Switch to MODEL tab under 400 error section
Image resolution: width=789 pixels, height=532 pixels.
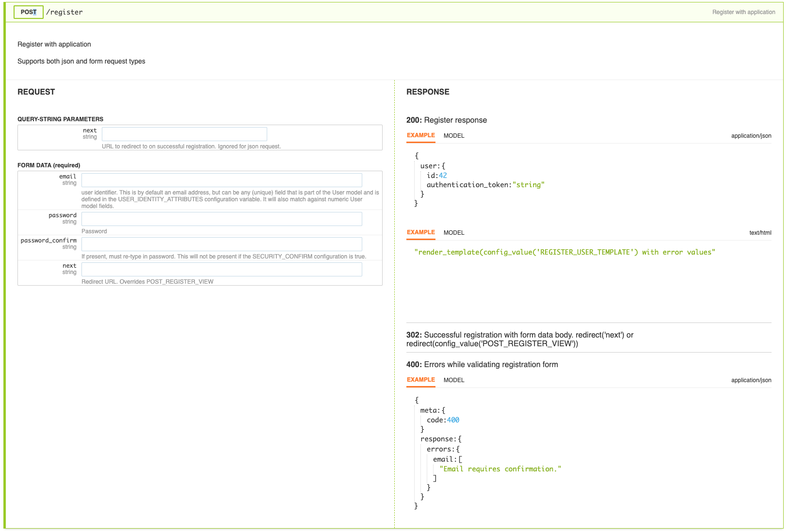coord(453,380)
